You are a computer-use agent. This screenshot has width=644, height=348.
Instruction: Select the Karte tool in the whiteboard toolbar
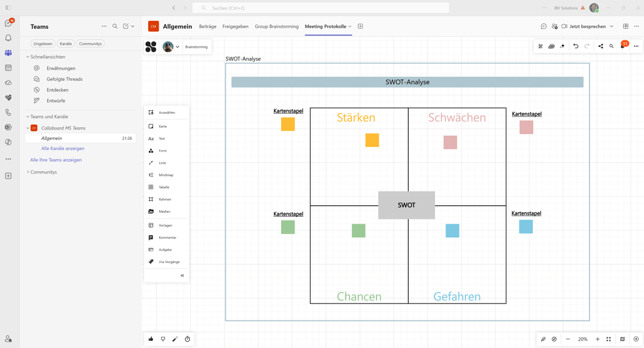tap(166, 126)
